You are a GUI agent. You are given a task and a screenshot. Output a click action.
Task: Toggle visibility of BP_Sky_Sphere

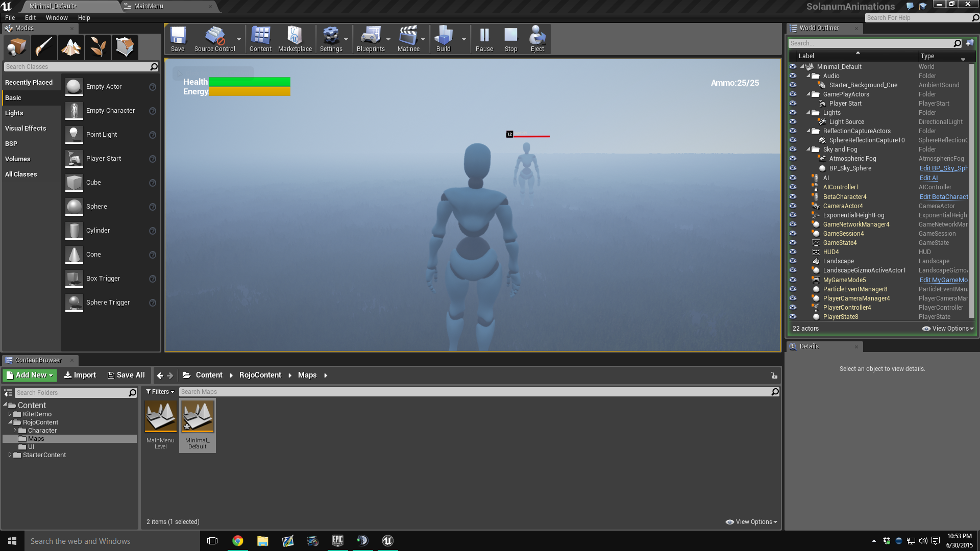click(793, 168)
